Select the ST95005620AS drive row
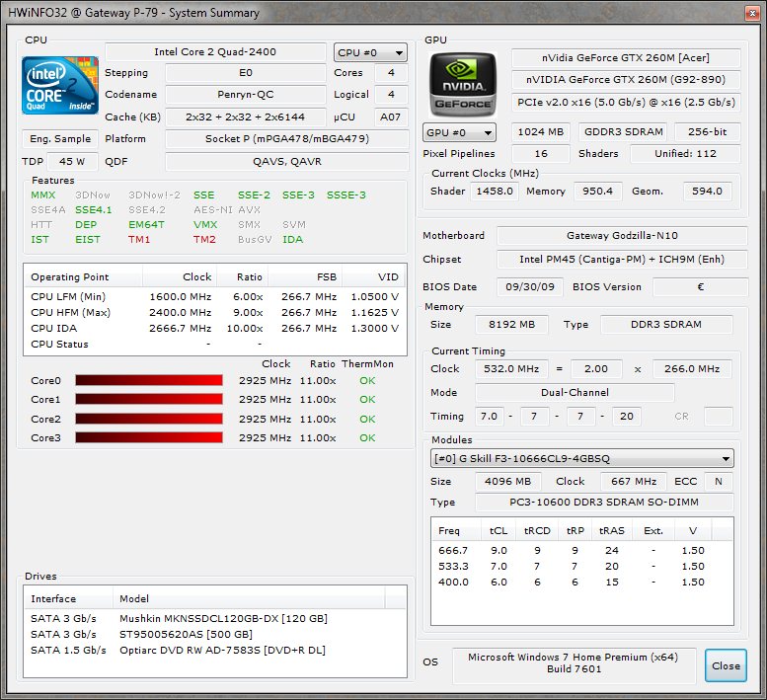Image resolution: width=767 pixels, height=700 pixels. 215,634
